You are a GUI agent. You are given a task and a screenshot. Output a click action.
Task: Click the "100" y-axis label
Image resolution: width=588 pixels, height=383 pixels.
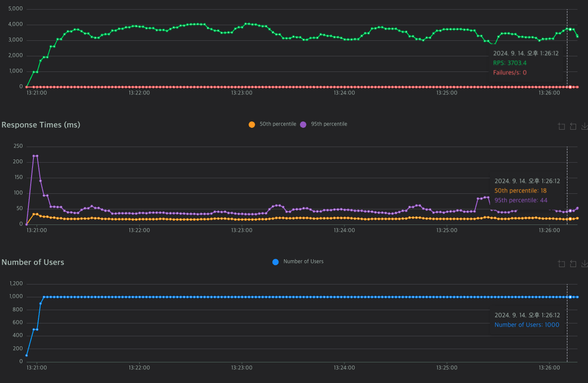click(x=18, y=193)
